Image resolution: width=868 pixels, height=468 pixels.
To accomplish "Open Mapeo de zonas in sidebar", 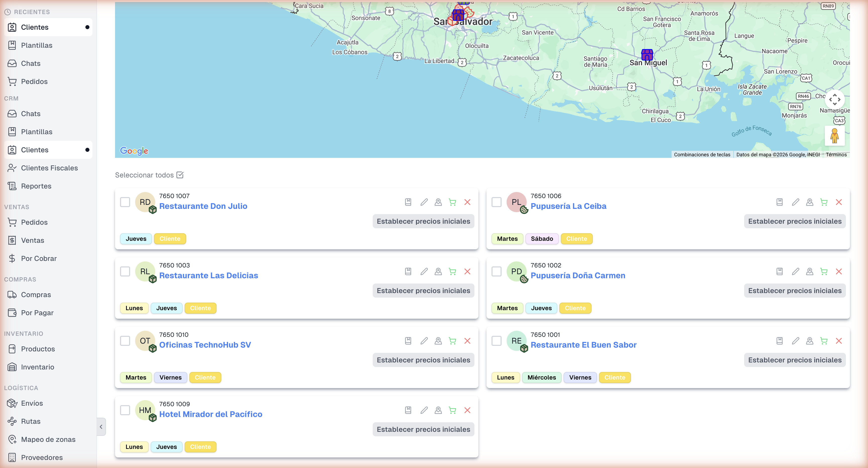I will tap(48, 439).
